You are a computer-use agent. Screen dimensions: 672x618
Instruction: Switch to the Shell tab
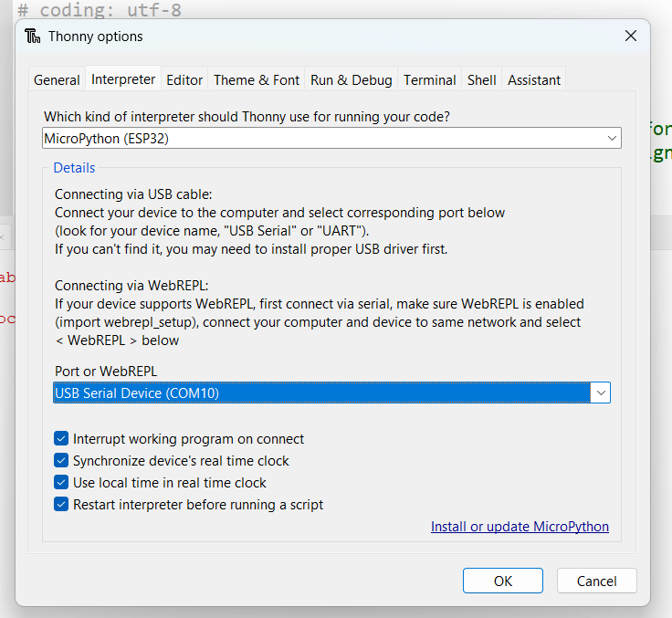point(481,80)
